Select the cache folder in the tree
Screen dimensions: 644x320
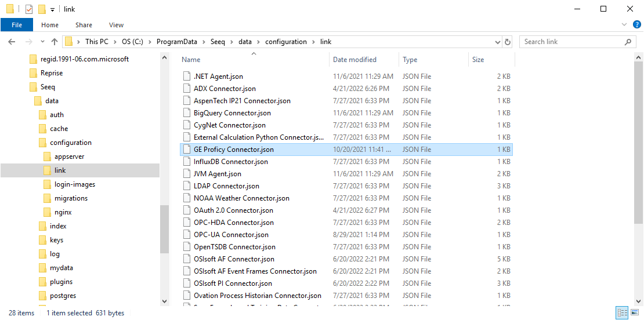point(59,129)
